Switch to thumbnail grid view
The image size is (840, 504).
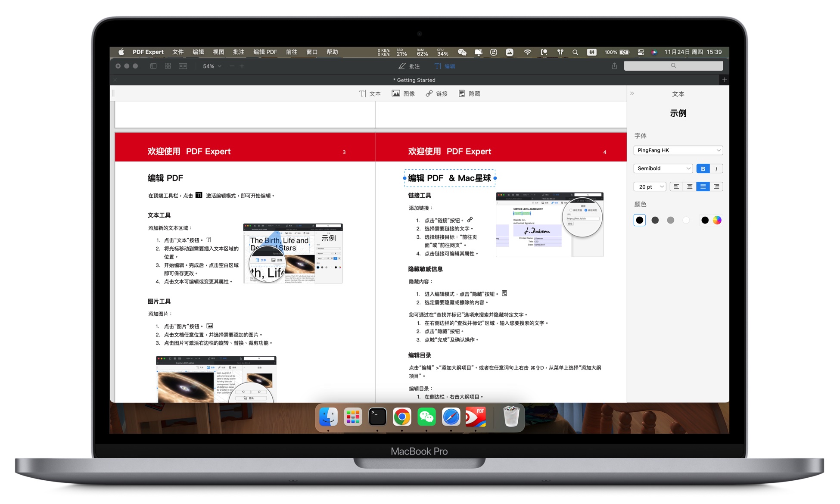[168, 66]
